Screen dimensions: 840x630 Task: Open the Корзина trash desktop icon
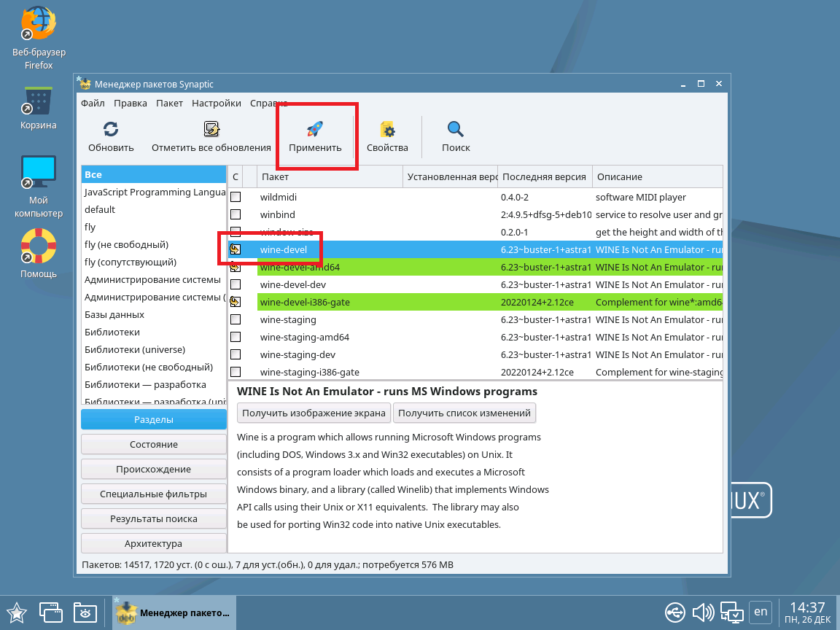click(39, 101)
